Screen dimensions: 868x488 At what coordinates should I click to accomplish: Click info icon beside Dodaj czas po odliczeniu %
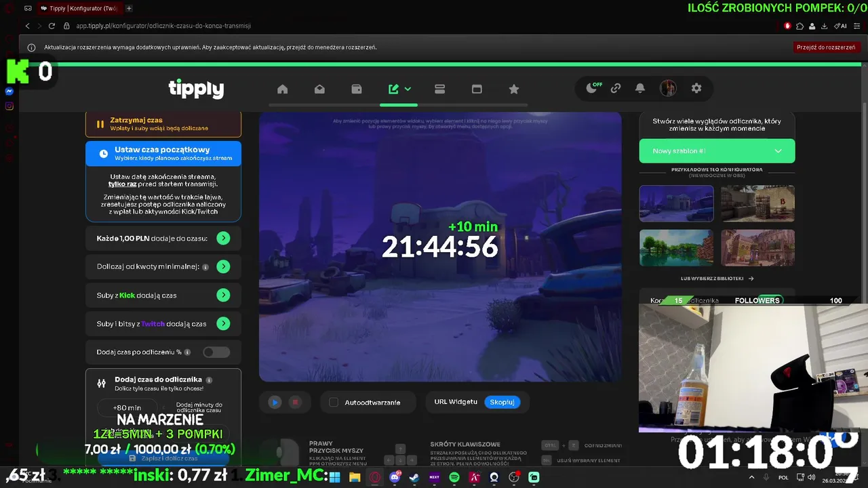187,352
